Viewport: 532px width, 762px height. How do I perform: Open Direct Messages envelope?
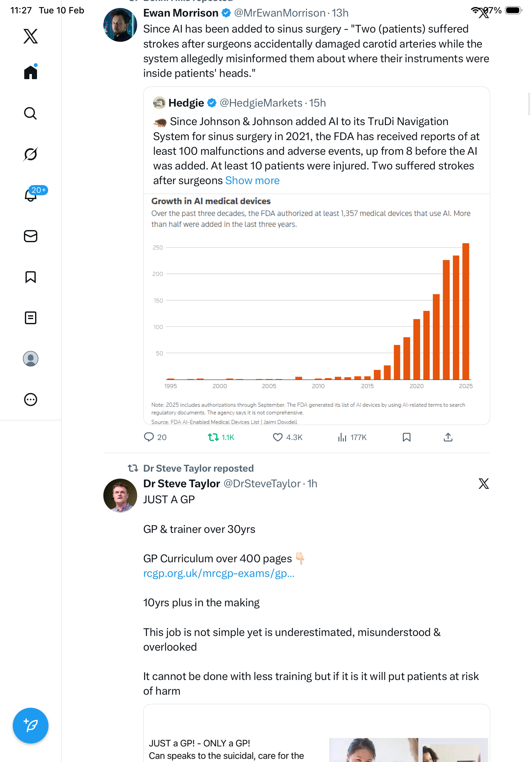[x=31, y=236]
